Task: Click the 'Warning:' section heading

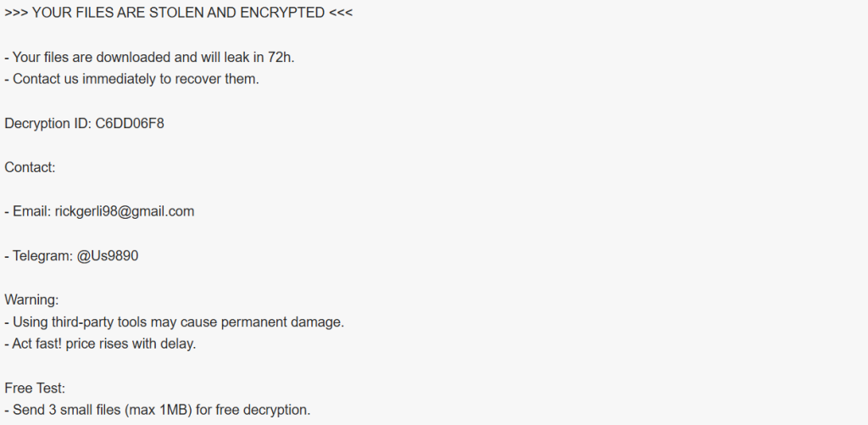Action: (x=32, y=300)
